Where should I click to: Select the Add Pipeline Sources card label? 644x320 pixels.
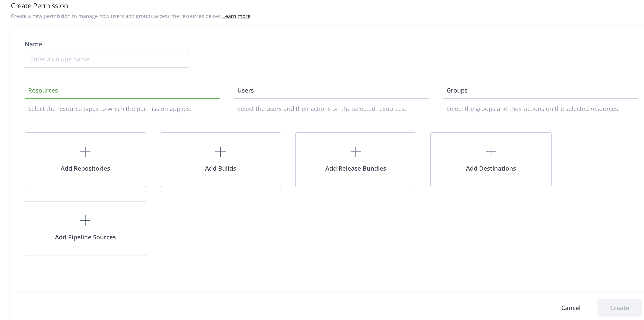click(x=85, y=237)
